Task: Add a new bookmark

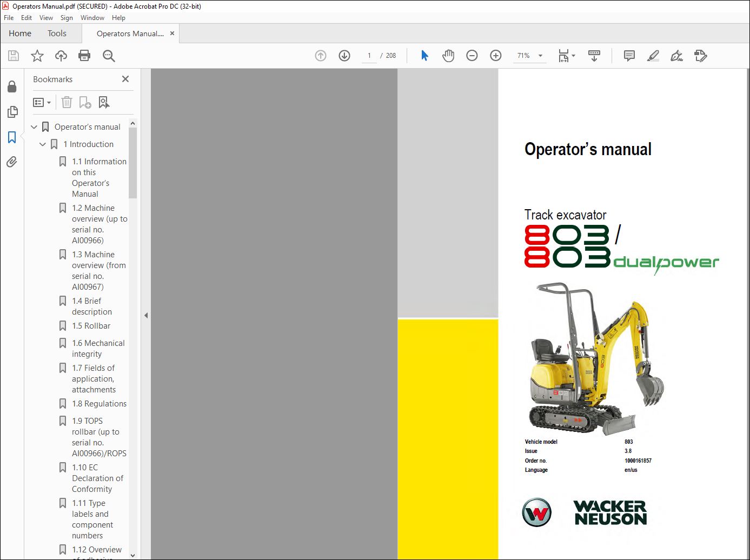Action: click(85, 102)
